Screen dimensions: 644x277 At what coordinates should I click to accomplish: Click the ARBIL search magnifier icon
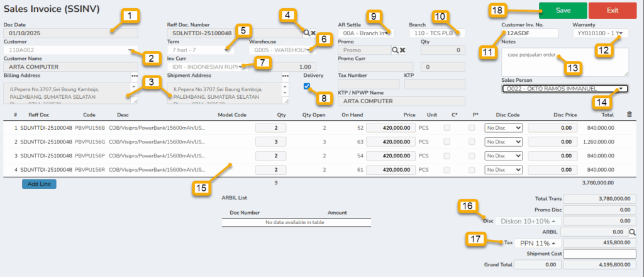[633, 232]
